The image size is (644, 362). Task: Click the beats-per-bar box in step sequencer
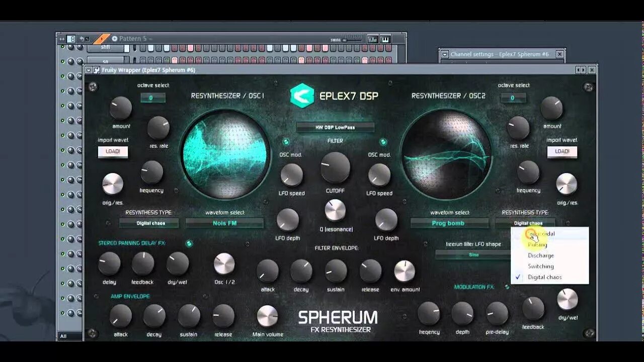(x=71, y=39)
